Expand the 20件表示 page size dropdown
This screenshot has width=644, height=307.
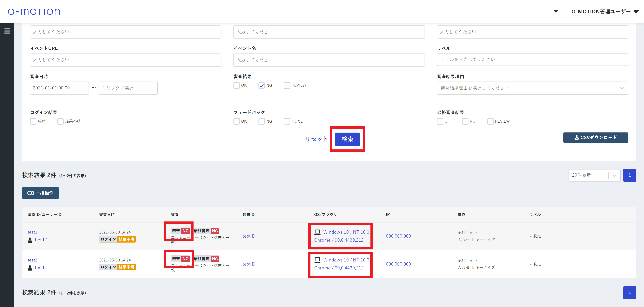[x=594, y=175]
